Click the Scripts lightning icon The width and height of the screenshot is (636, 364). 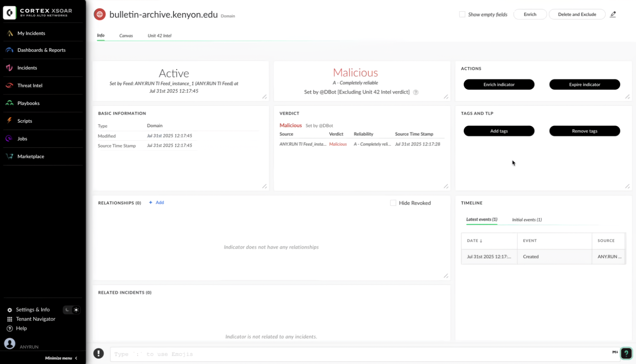9,121
